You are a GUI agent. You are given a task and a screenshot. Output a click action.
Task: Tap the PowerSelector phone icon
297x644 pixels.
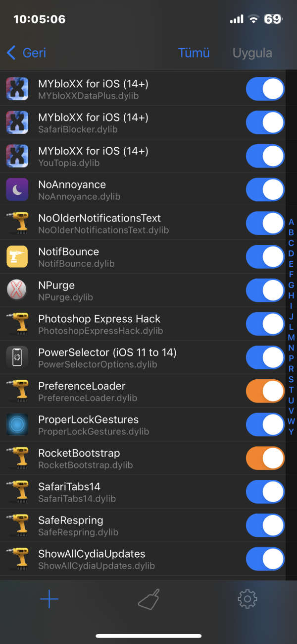(x=17, y=357)
